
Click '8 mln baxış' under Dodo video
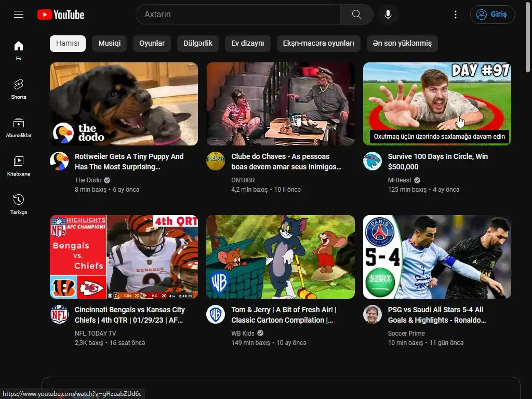pos(90,190)
